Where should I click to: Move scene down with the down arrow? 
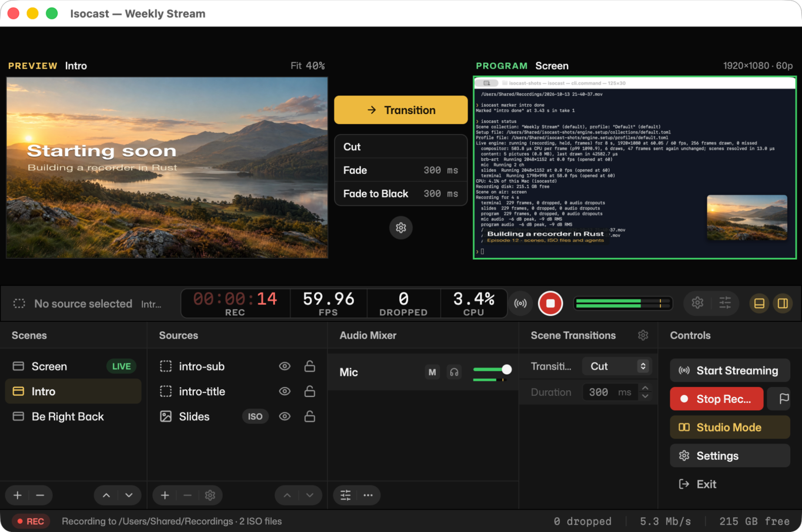129,495
